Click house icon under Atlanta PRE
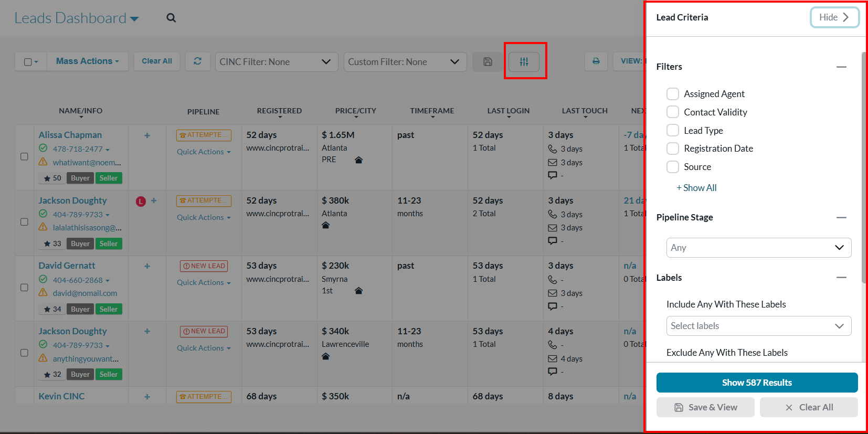This screenshot has height=434, width=868. pyautogui.click(x=359, y=160)
